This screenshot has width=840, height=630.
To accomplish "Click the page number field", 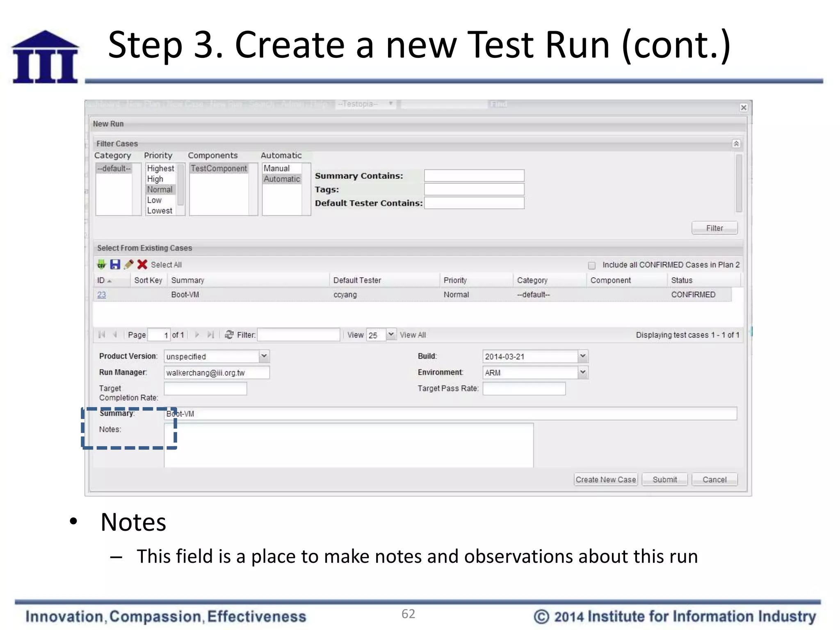I will 159,335.
